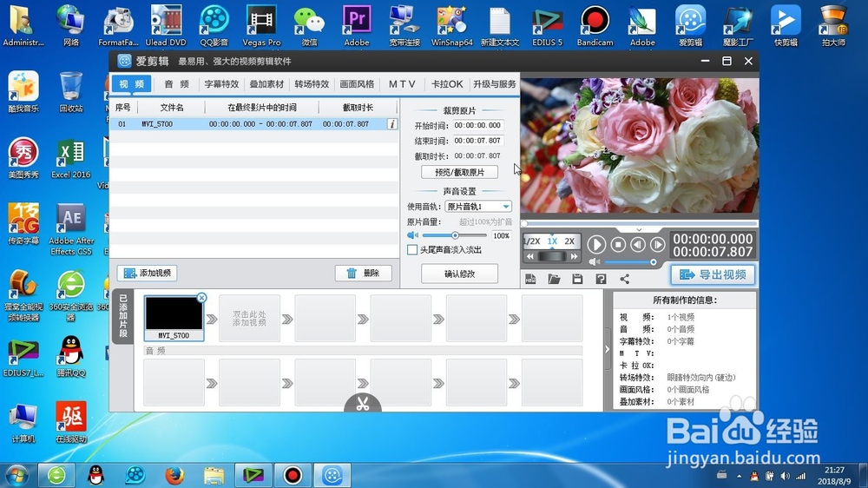Image resolution: width=868 pixels, height=488 pixels.
Task: Adjust the preview volume slider handle
Action: pos(654,262)
